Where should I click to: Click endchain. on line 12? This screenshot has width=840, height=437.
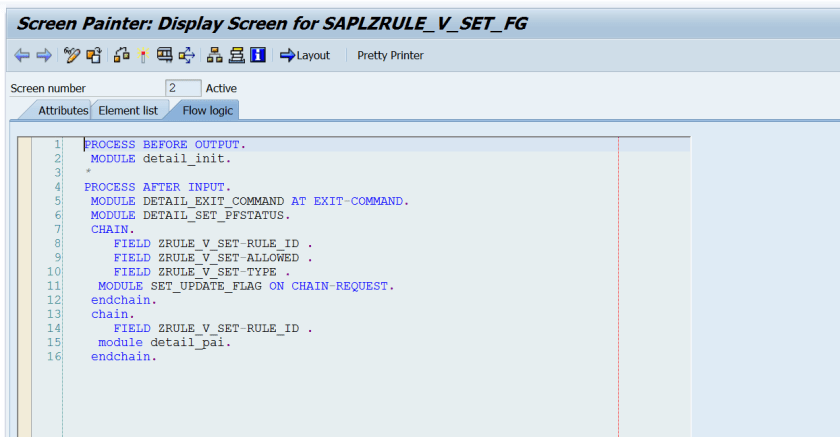[x=124, y=300]
